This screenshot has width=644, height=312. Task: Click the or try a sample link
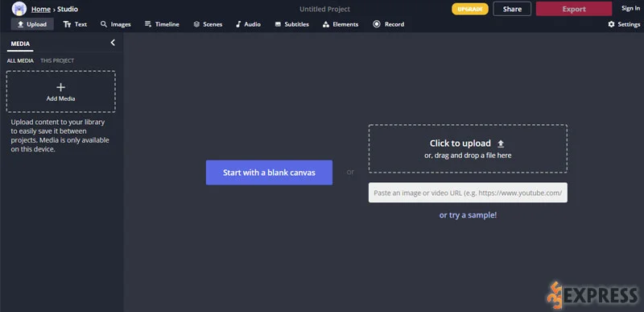[x=468, y=215]
